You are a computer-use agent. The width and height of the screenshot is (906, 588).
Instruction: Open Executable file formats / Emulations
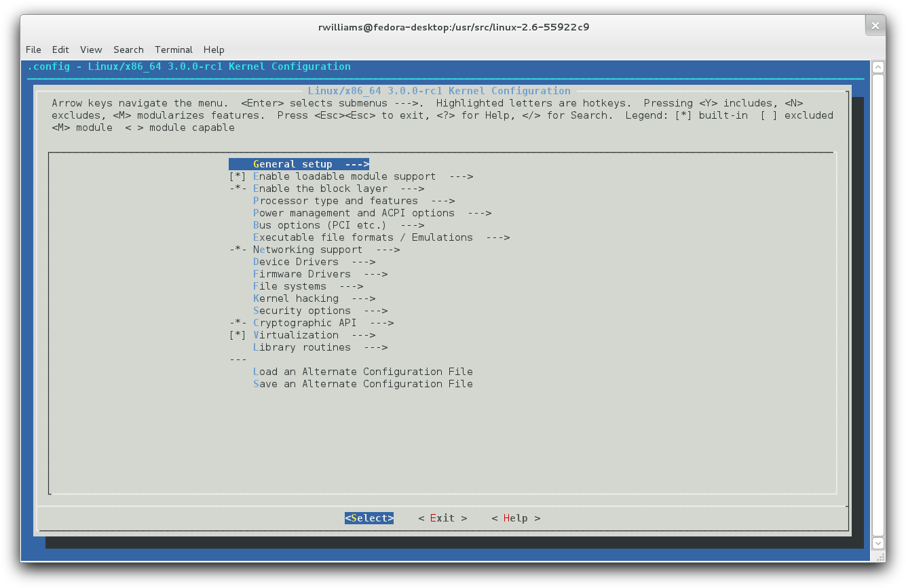click(x=381, y=237)
